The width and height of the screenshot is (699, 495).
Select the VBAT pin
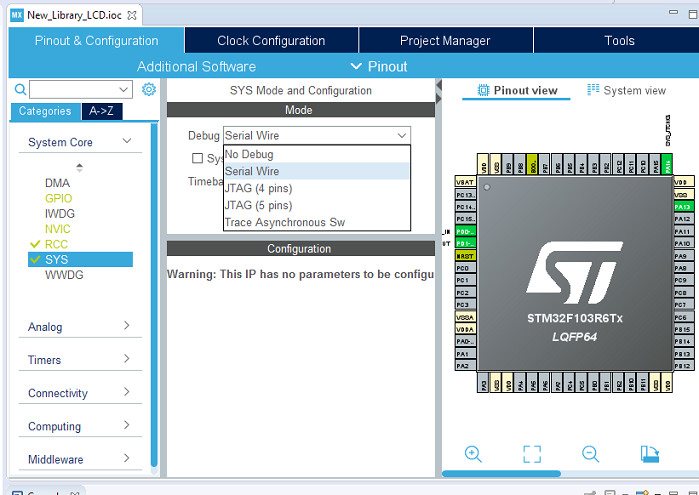[465, 182]
